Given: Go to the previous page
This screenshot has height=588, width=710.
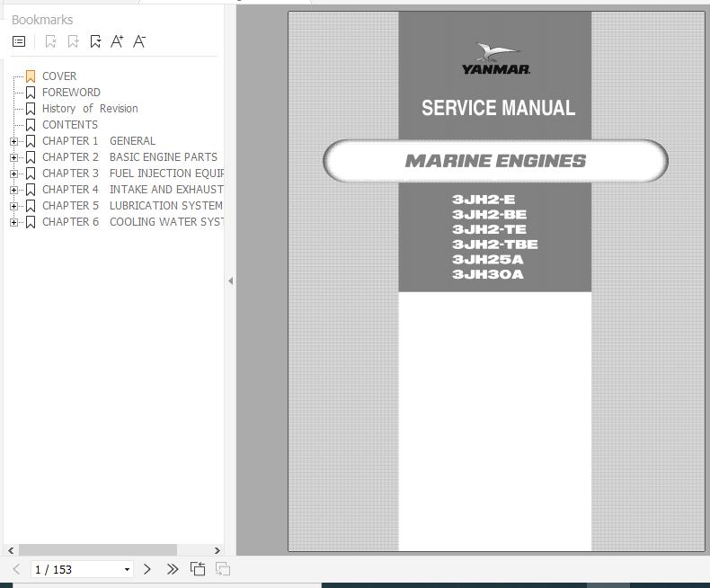Looking at the screenshot, I should [16, 569].
